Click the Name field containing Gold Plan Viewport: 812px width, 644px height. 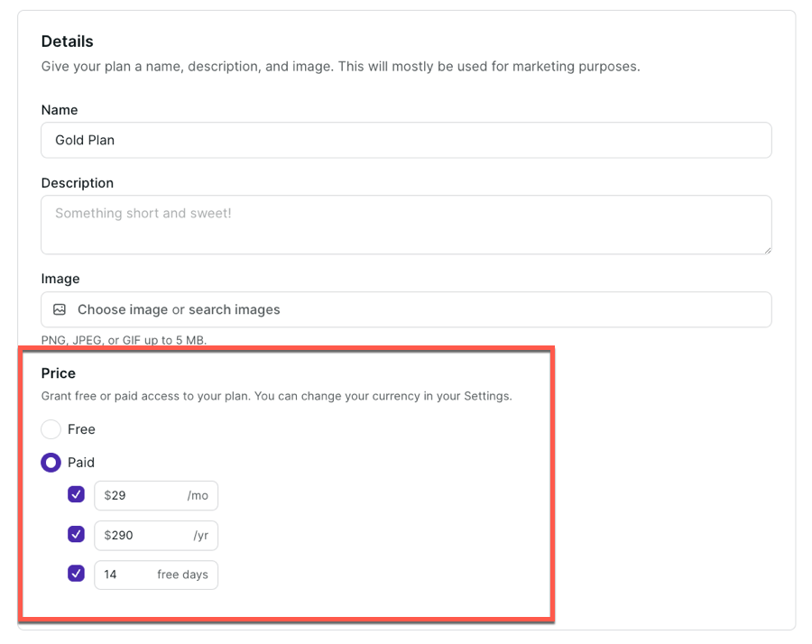pos(406,141)
